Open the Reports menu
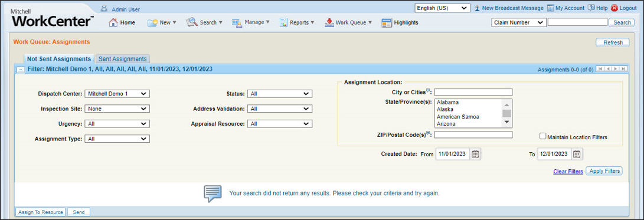The width and height of the screenshot is (644, 220). tap(297, 22)
